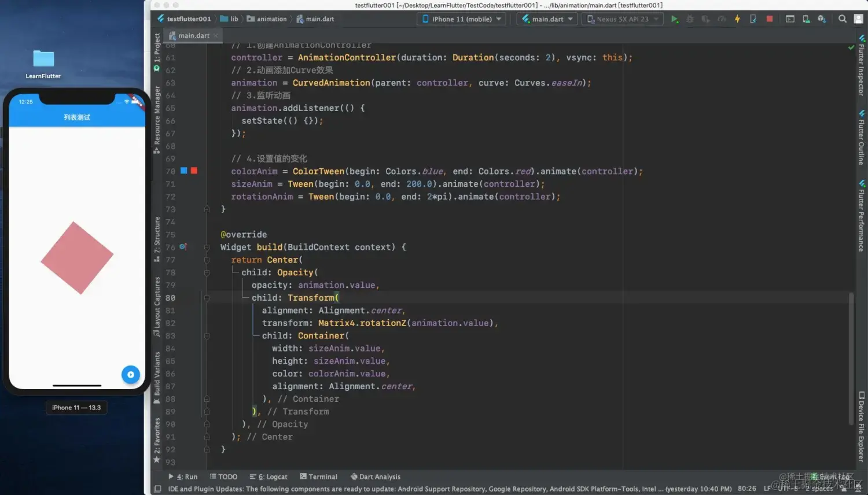Open the SDK Manager icon
Image resolution: width=868 pixels, height=495 pixels.
[x=822, y=19]
